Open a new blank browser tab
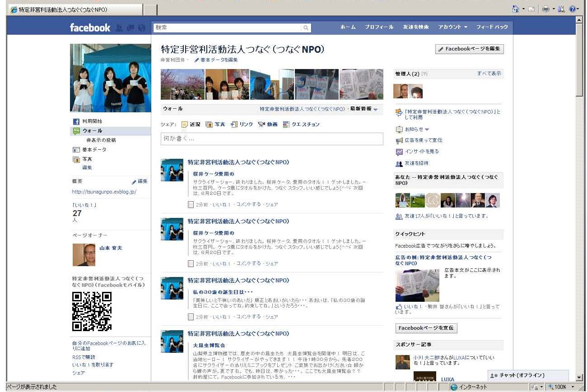Image resolution: width=587 pixels, height=392 pixels. click(150, 10)
